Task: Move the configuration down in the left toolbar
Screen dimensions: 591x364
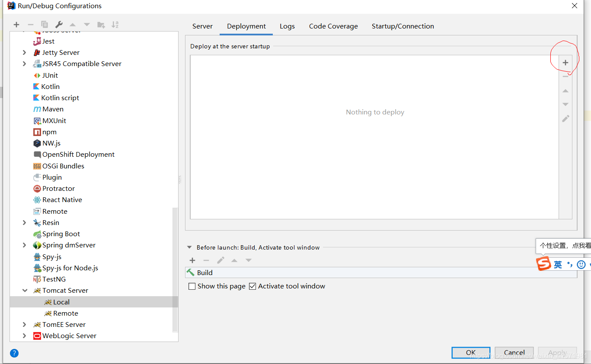Action: [x=87, y=25]
